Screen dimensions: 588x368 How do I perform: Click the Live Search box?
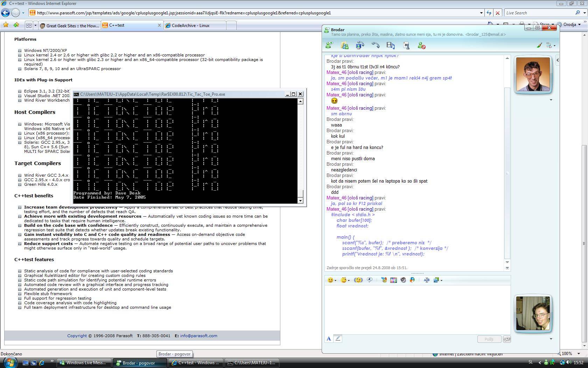[x=539, y=13]
